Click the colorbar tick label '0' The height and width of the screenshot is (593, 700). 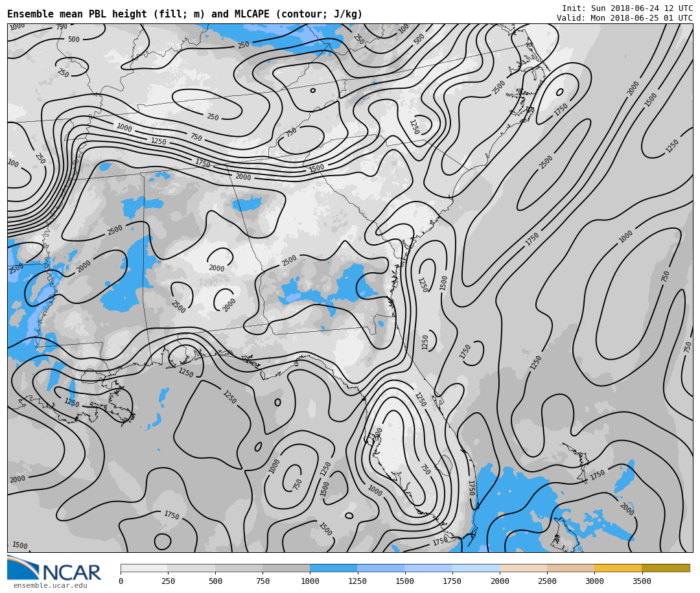point(121,581)
